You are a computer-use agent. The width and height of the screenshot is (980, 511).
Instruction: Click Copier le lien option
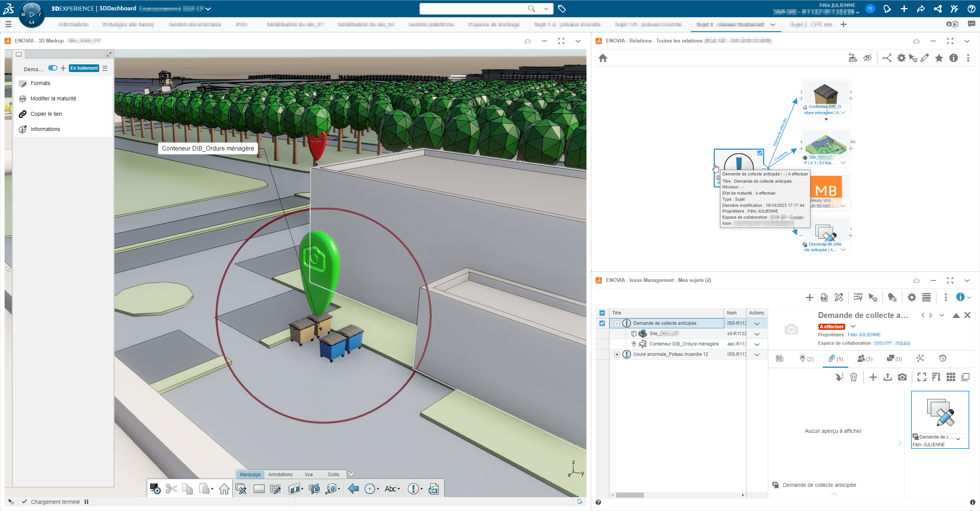coord(46,114)
